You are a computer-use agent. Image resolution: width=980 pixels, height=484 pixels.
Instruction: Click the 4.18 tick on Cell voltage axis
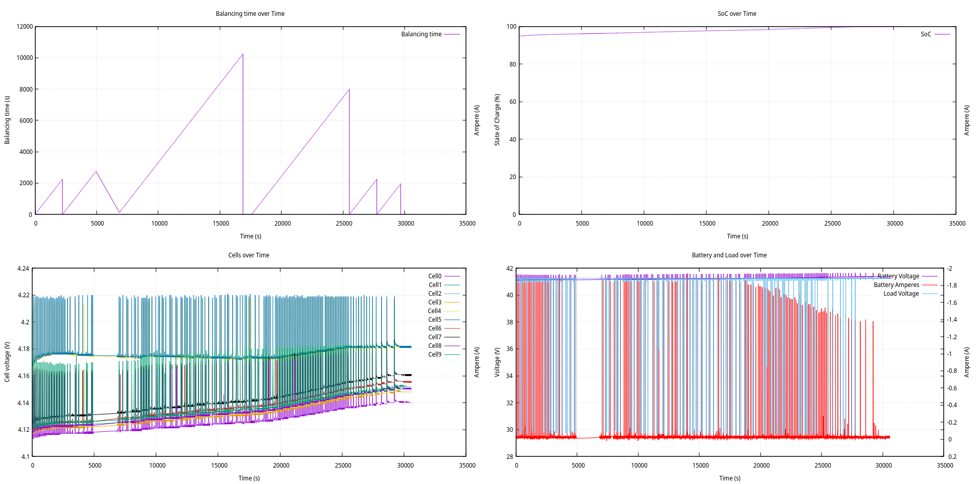pyautogui.click(x=24, y=349)
